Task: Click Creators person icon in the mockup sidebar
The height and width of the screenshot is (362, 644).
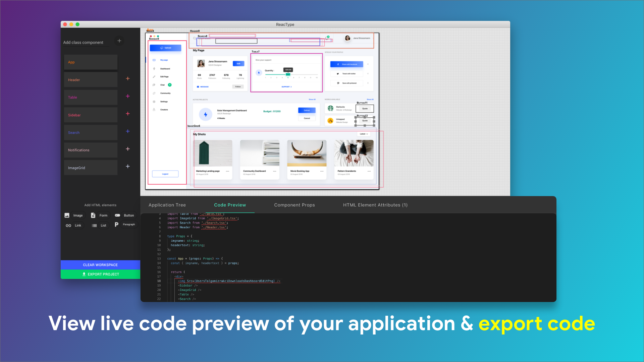Action: 154,110
